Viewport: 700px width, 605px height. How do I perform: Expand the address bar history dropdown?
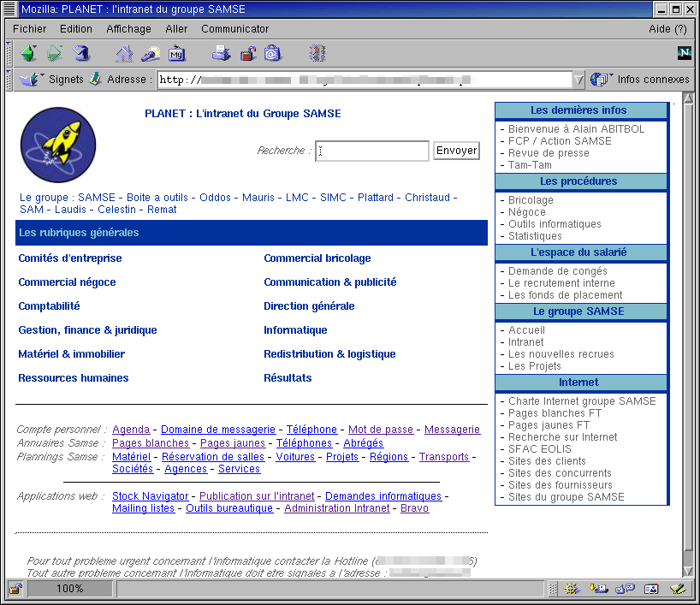(x=578, y=80)
